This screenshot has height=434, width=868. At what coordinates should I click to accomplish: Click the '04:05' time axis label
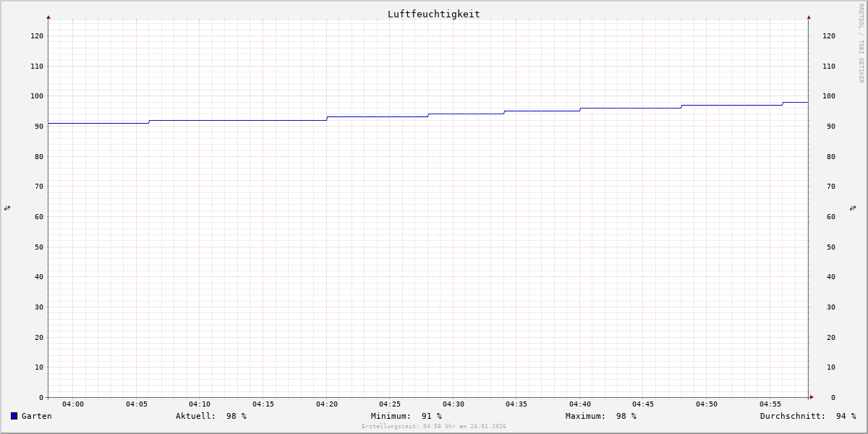(137, 404)
